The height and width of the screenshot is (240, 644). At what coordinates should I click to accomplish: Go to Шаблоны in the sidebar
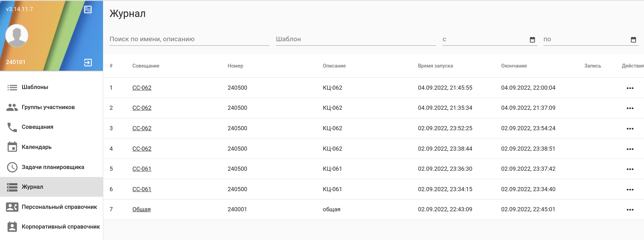pos(35,87)
